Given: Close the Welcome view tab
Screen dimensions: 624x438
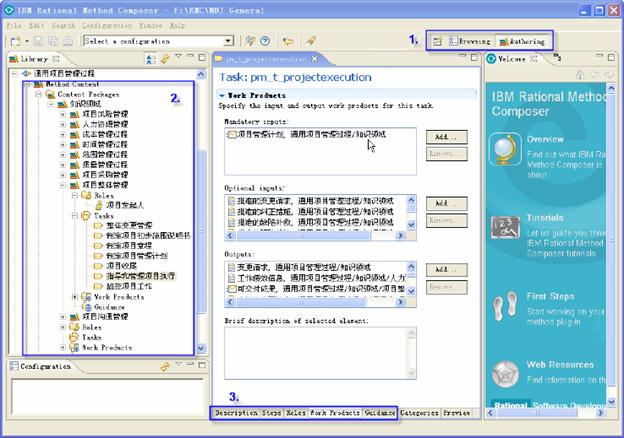Looking at the screenshot, I should 534,59.
